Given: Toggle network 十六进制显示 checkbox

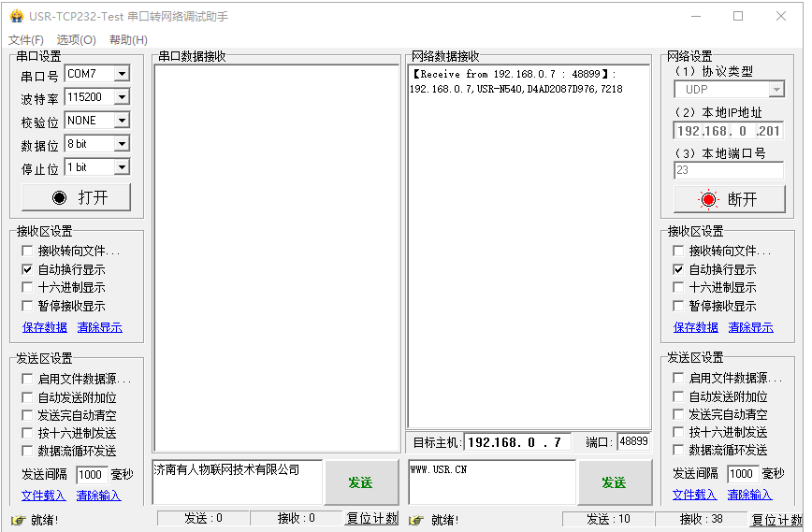Looking at the screenshot, I should tap(678, 287).
